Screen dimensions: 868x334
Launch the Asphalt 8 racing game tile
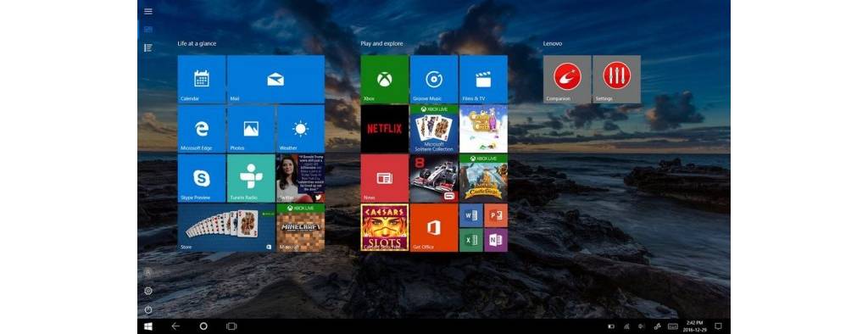click(x=434, y=178)
